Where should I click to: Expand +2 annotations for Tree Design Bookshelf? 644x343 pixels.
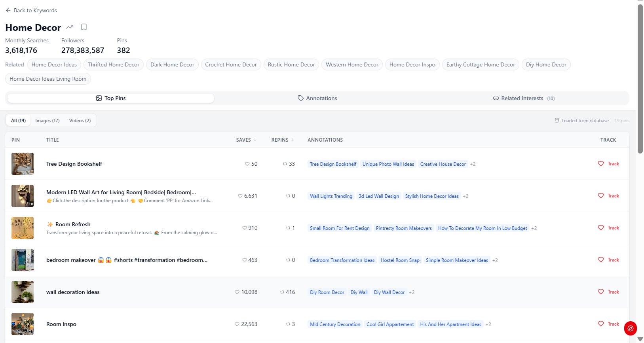click(x=473, y=164)
